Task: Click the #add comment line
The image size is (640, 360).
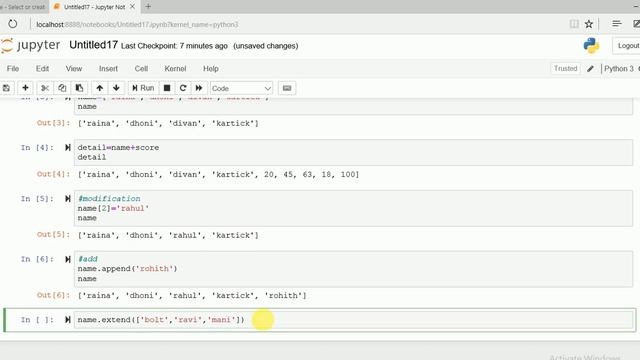Action: coord(88,259)
